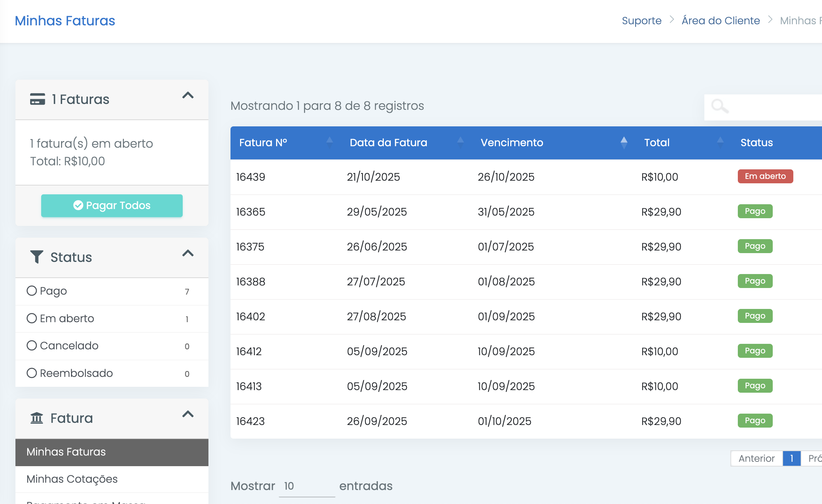
Task: Sort by Data da Fatura arrows
Action: [x=460, y=143]
